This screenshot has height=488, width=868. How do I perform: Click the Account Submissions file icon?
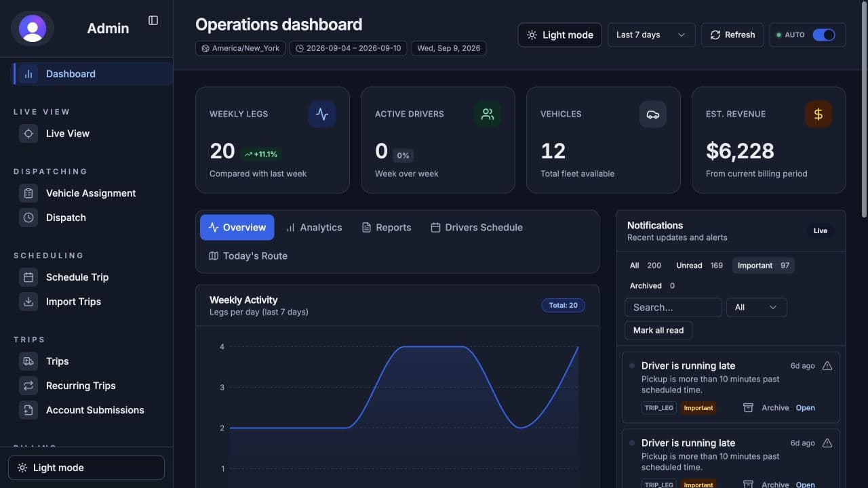pyautogui.click(x=28, y=410)
